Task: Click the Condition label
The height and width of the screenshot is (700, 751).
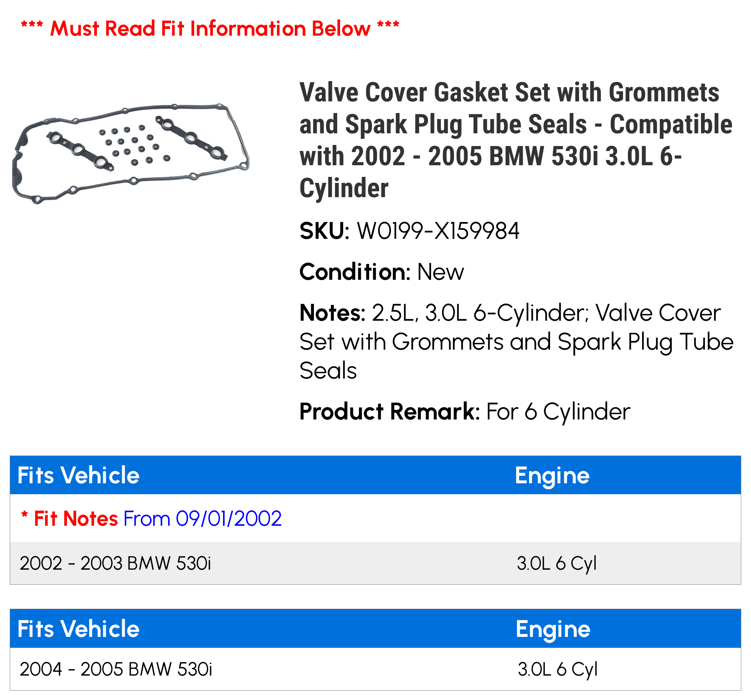Action: [355, 272]
